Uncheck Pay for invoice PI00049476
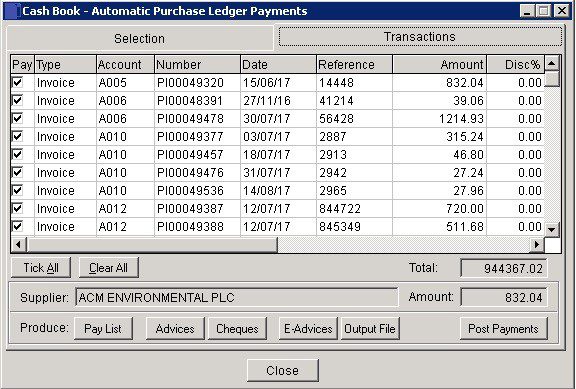576x389 pixels. (x=17, y=172)
